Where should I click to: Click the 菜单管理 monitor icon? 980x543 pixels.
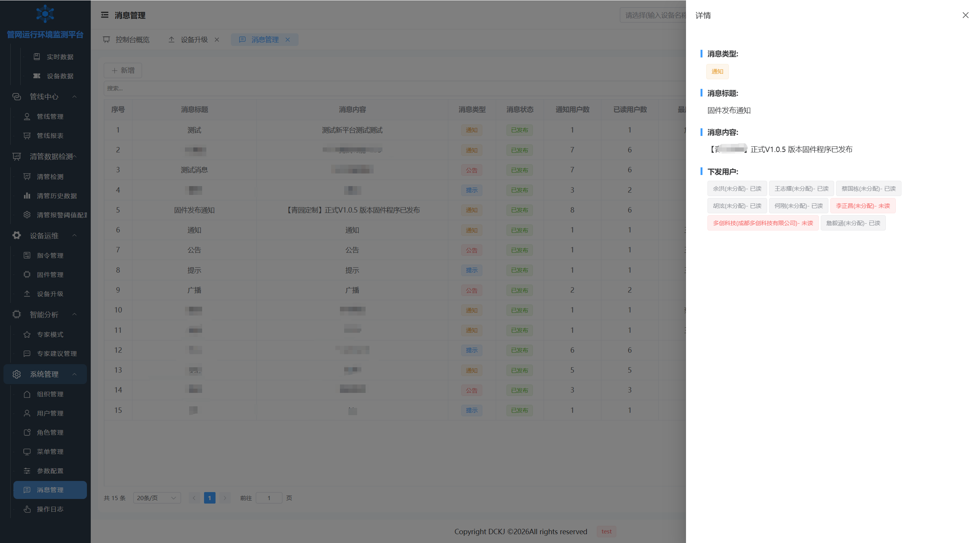coord(27,451)
